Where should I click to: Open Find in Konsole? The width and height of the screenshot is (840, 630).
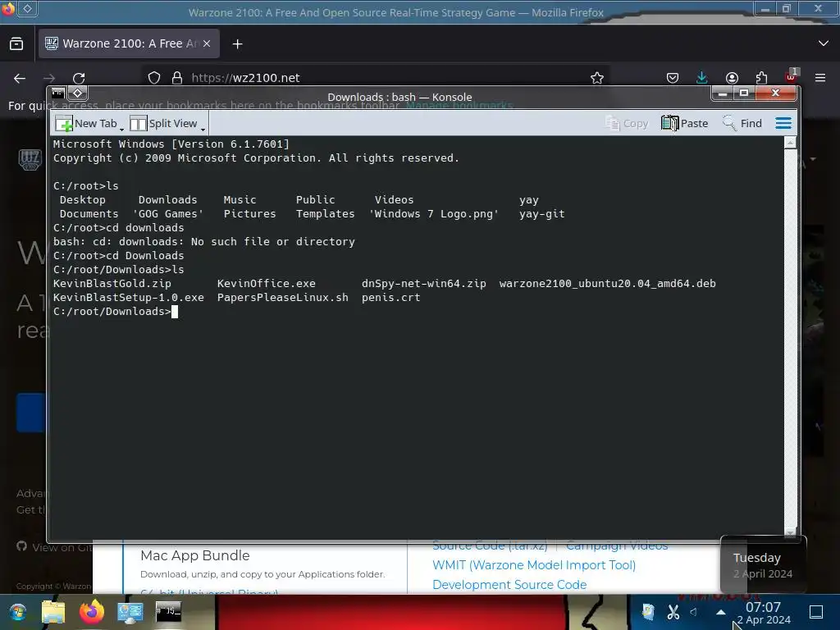(x=742, y=124)
